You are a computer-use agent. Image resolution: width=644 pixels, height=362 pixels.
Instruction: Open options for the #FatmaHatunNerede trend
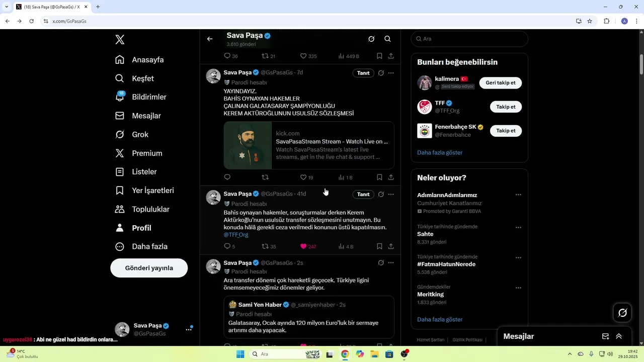518,257
